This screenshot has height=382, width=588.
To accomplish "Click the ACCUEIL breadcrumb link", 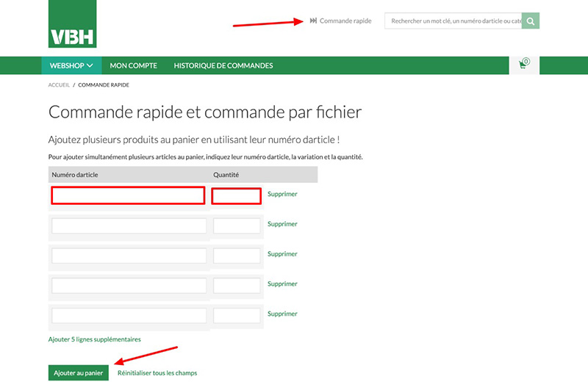I will tap(59, 85).
